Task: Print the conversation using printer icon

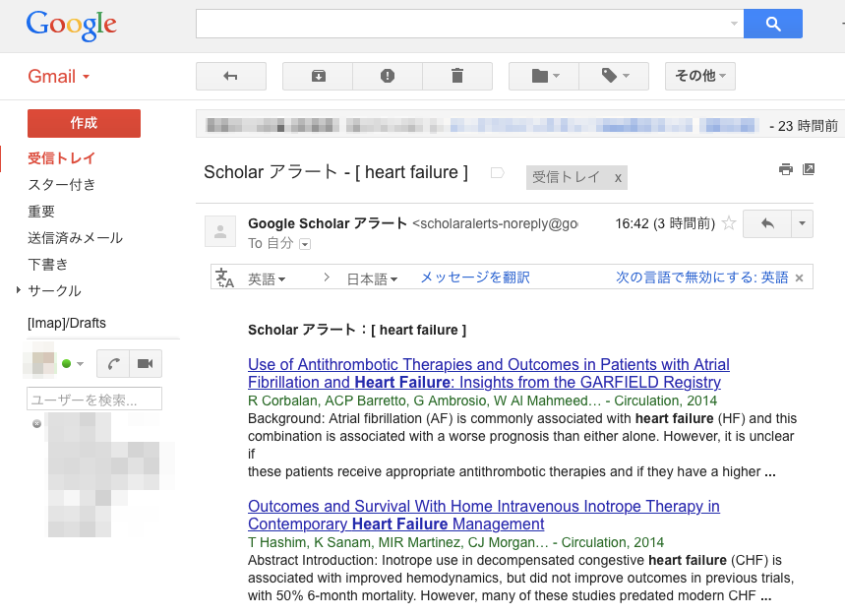Action: tap(786, 170)
